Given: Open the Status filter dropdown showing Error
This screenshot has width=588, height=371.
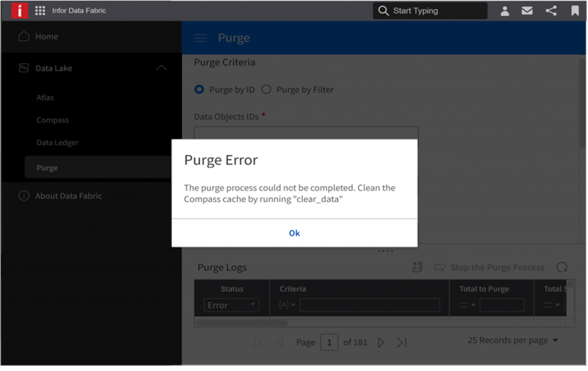Looking at the screenshot, I should 231,305.
